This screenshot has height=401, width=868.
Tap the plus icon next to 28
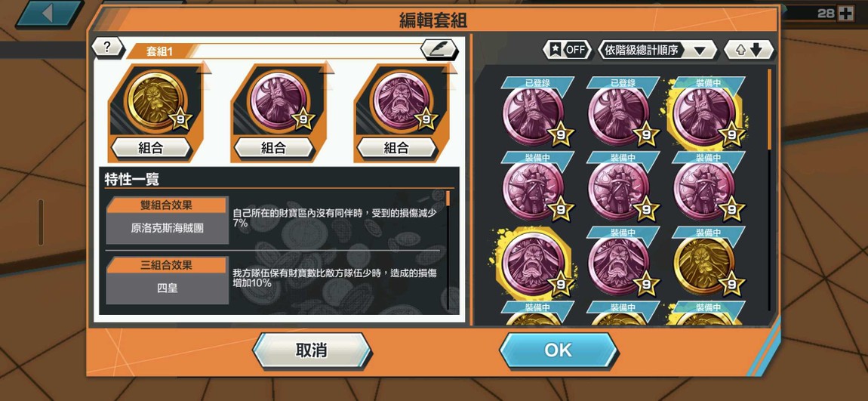coord(846,14)
